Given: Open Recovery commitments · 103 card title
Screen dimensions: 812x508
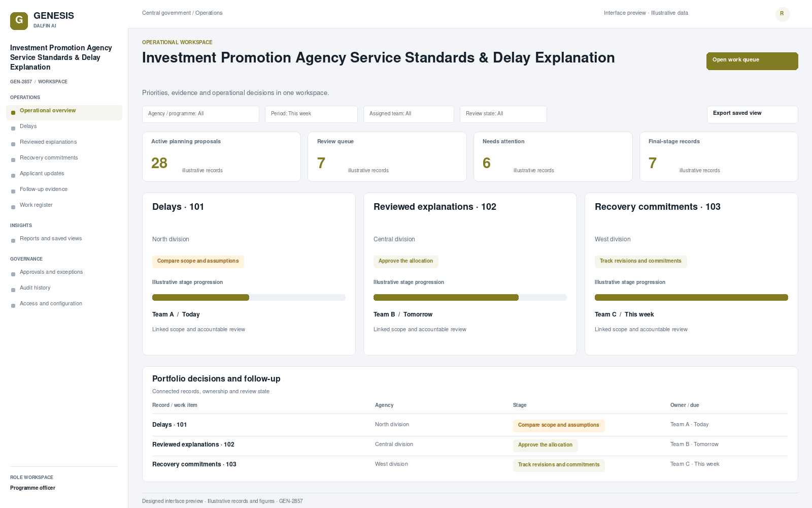Looking at the screenshot, I should 658,207.
